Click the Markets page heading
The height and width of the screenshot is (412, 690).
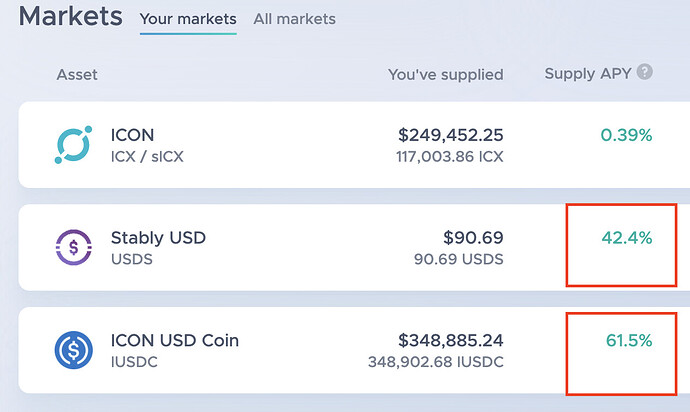click(x=70, y=16)
